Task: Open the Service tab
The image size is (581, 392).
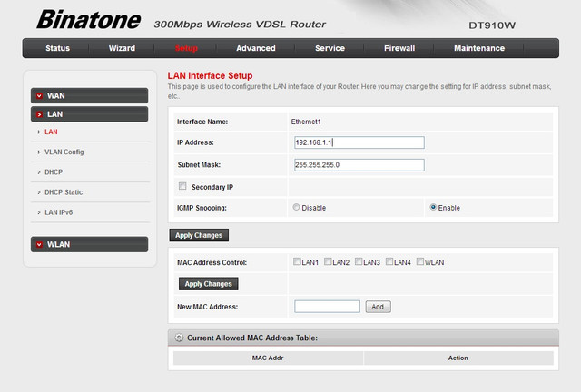Action: (330, 48)
